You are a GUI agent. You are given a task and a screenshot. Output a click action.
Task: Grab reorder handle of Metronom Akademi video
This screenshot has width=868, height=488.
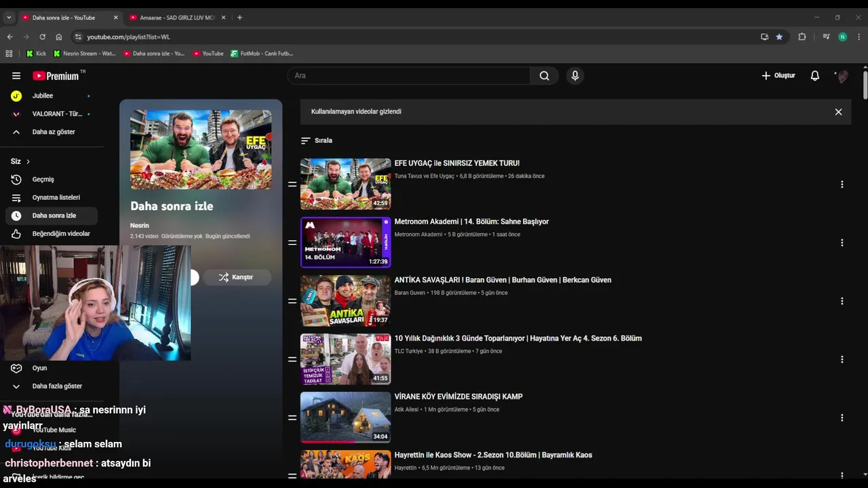point(292,243)
